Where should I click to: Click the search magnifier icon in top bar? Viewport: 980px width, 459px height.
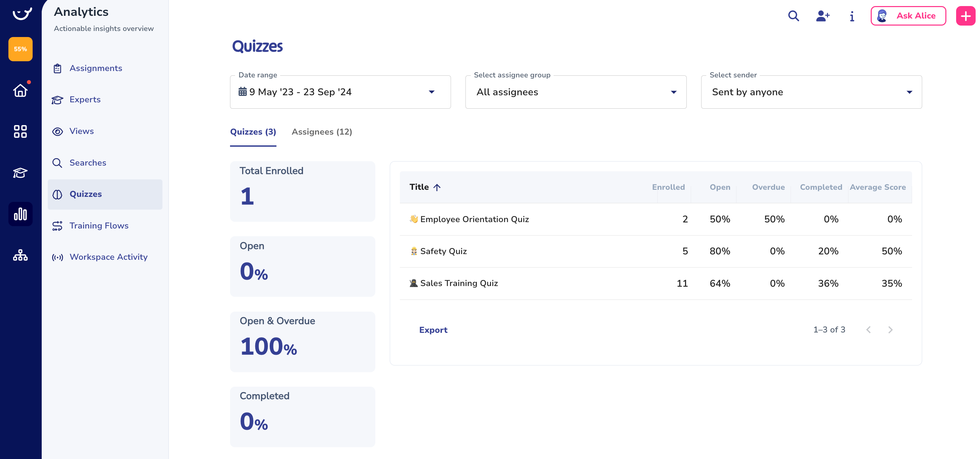click(x=793, y=16)
